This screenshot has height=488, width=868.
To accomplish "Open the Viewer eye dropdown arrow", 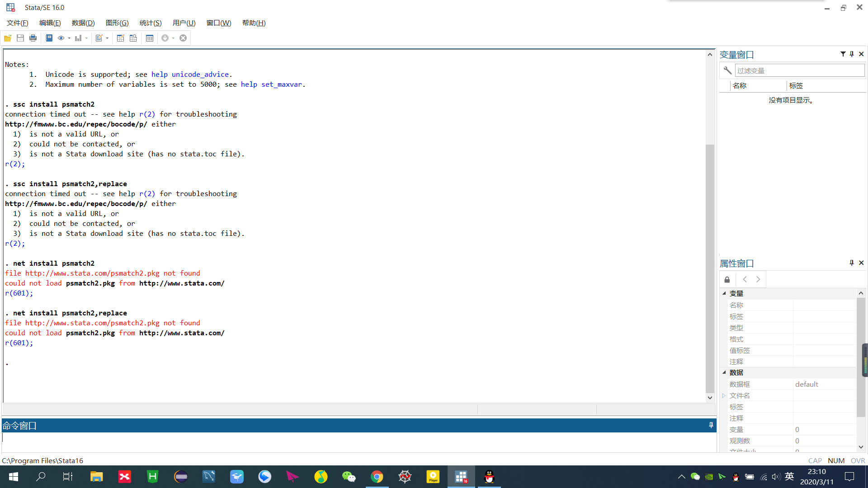I will (69, 38).
